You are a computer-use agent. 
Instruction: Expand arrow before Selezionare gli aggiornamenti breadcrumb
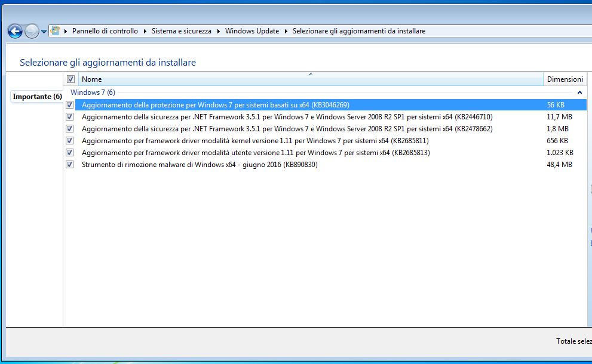pos(286,31)
